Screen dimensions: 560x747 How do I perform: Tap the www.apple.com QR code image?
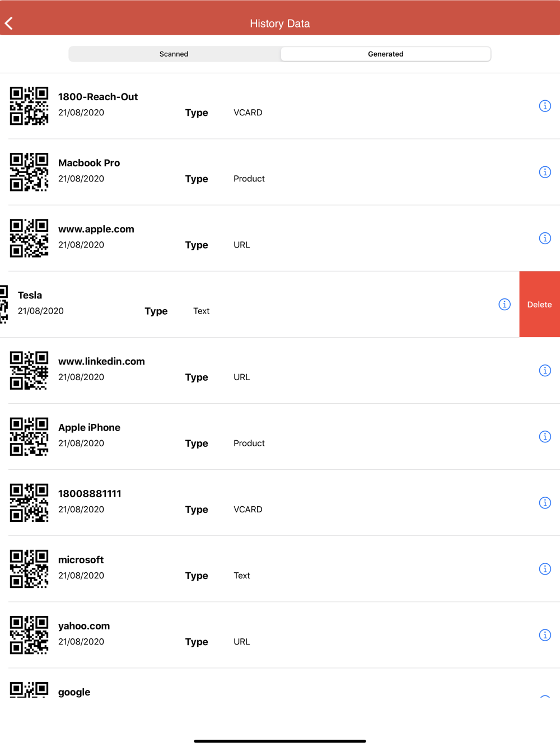[29, 238]
